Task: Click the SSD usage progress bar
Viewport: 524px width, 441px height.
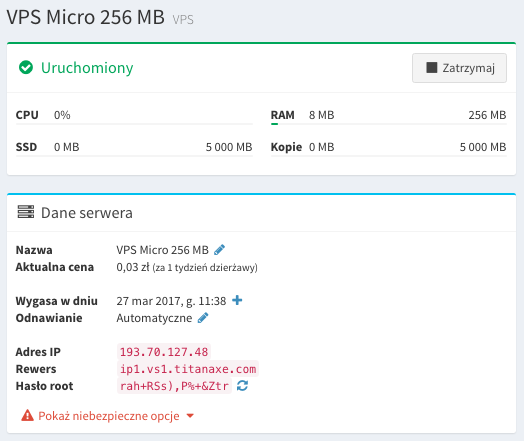Action: pos(134,156)
